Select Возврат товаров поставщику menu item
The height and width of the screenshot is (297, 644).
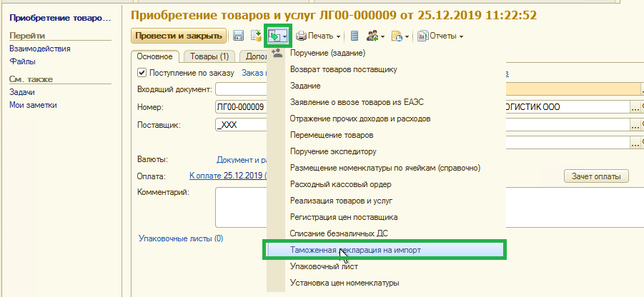tap(343, 70)
